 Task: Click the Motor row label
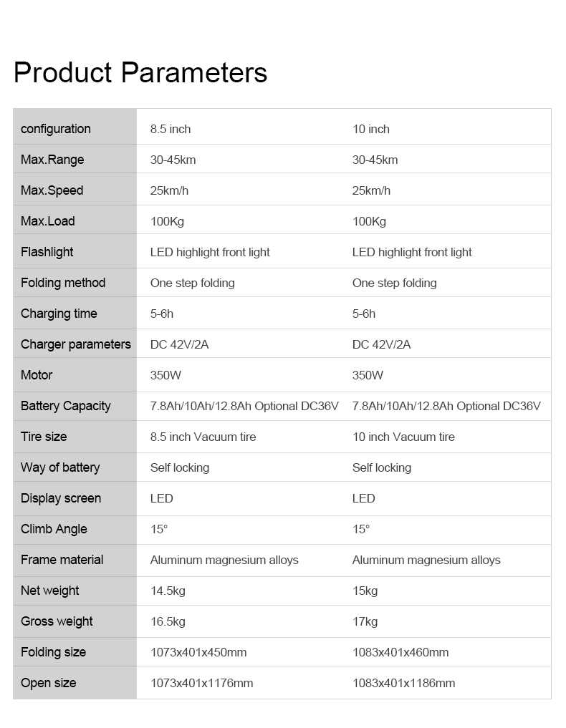click(x=37, y=375)
